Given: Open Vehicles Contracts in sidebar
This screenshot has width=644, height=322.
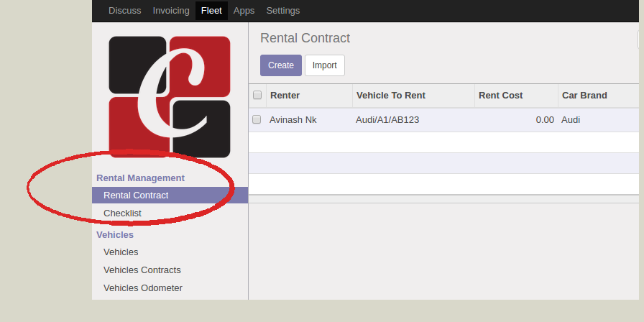Looking at the screenshot, I should [x=142, y=270].
